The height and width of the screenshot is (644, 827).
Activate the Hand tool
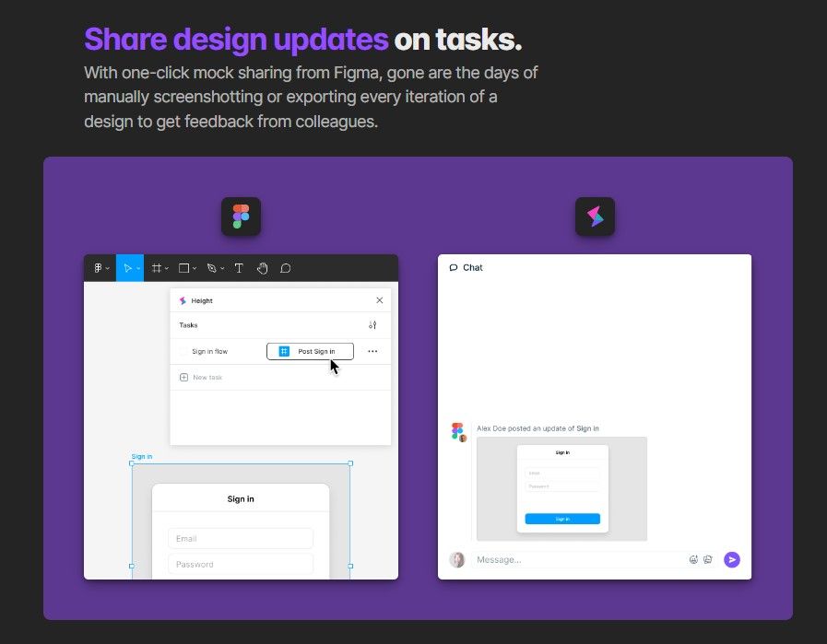(x=262, y=267)
